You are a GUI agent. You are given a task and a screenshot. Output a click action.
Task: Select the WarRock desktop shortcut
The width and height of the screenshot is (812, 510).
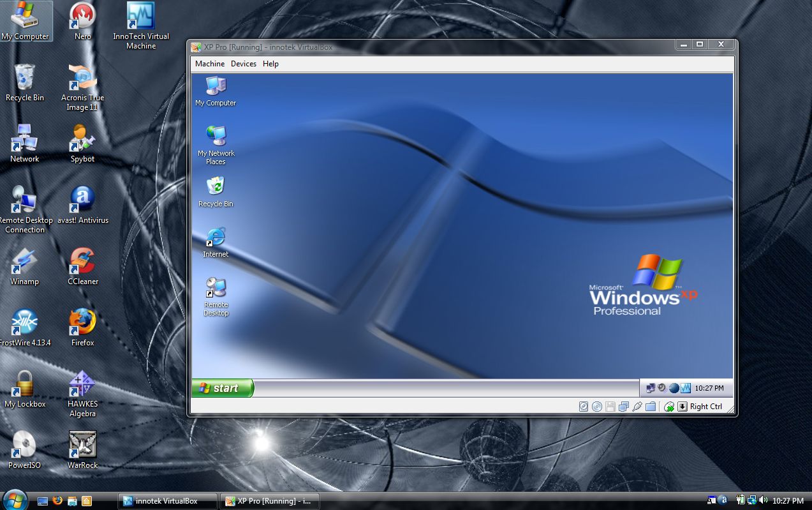coord(82,451)
